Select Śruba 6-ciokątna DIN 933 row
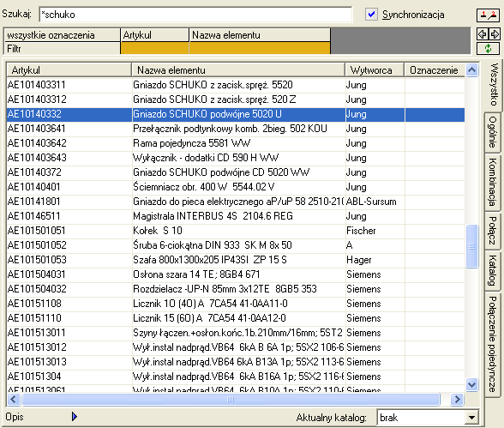The width and height of the screenshot is (504, 428). [x=236, y=245]
